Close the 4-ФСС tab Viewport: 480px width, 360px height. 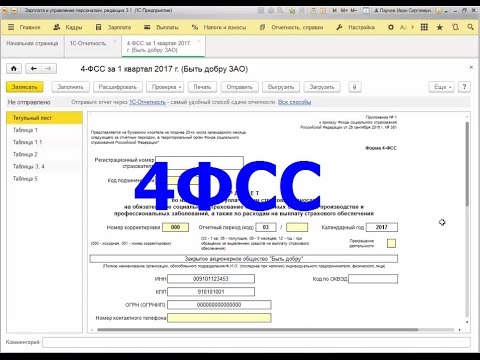coord(199,42)
